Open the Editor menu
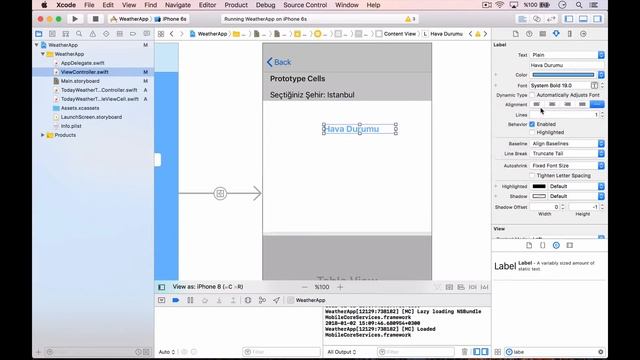 click(207, 5)
